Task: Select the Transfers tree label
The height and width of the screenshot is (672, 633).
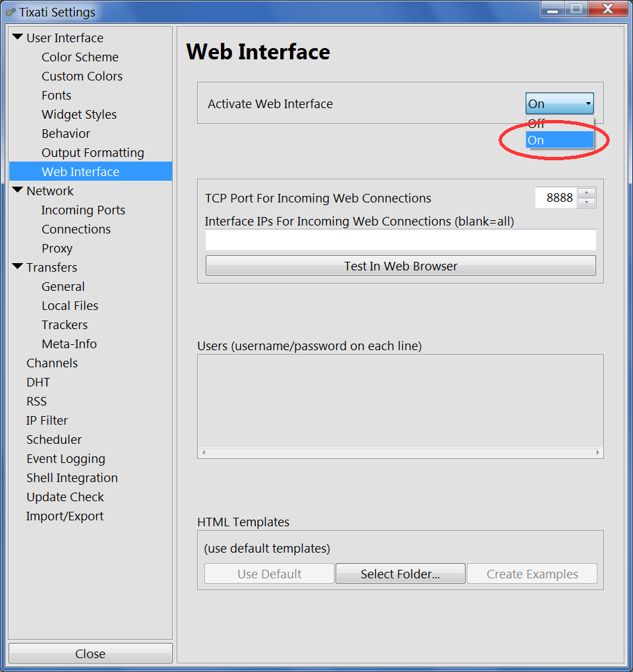Action: [x=51, y=268]
